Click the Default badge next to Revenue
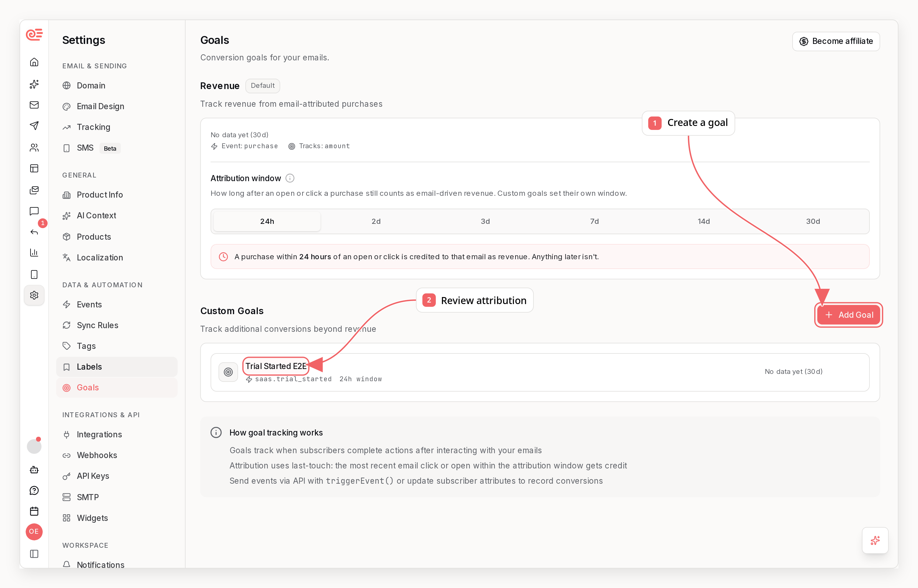This screenshot has width=918, height=588. [x=262, y=86]
